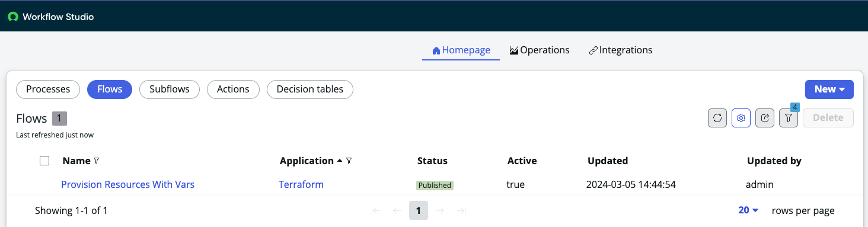The image size is (868, 227).
Task: Click the 2024-03-05 14:44:54 timestamp
Action: 631,185
